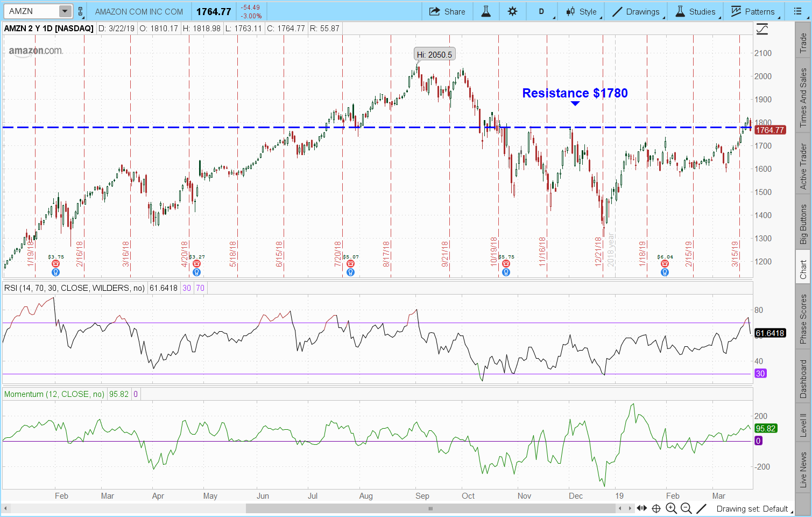Click the Momentum study title text
Image resolution: width=812 pixels, height=517 pixels.
(54, 394)
